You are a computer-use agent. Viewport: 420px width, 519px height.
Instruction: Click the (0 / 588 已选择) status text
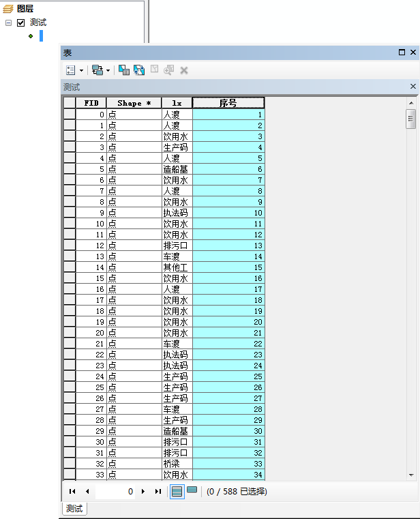click(237, 492)
